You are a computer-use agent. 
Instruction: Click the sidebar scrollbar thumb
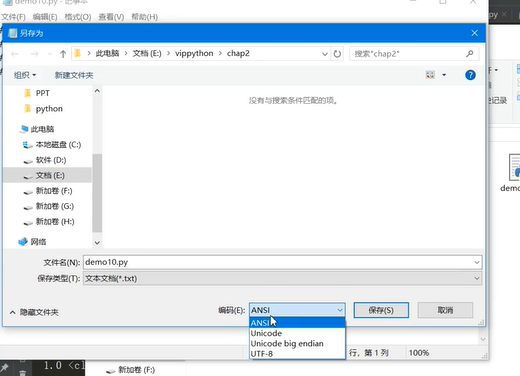click(97, 193)
